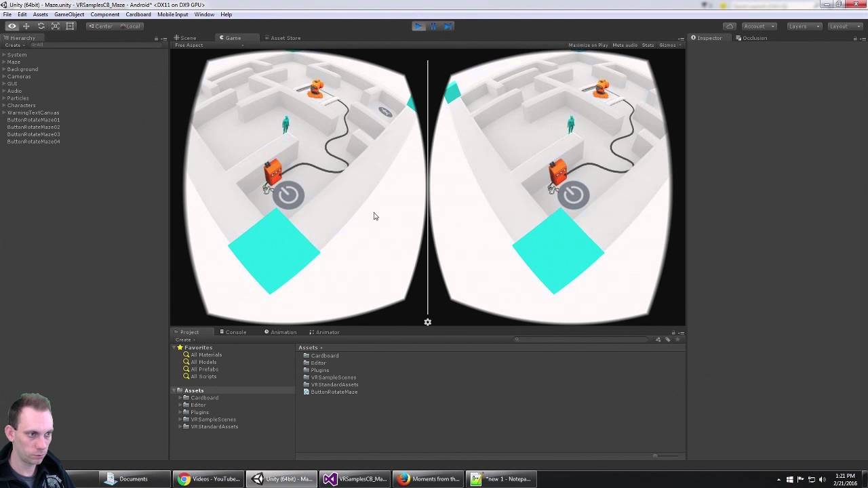
Task: Expand the VRSampleScenes folder in Project panel
Action: click(x=180, y=419)
